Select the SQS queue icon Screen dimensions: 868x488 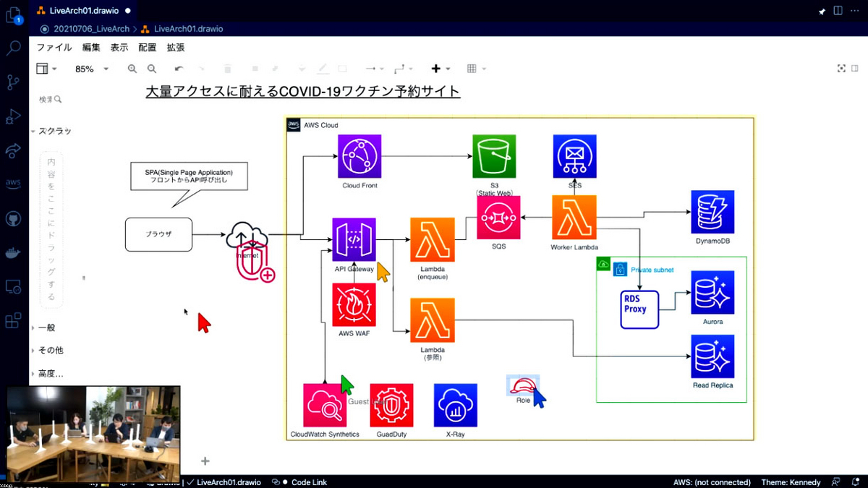pos(498,218)
